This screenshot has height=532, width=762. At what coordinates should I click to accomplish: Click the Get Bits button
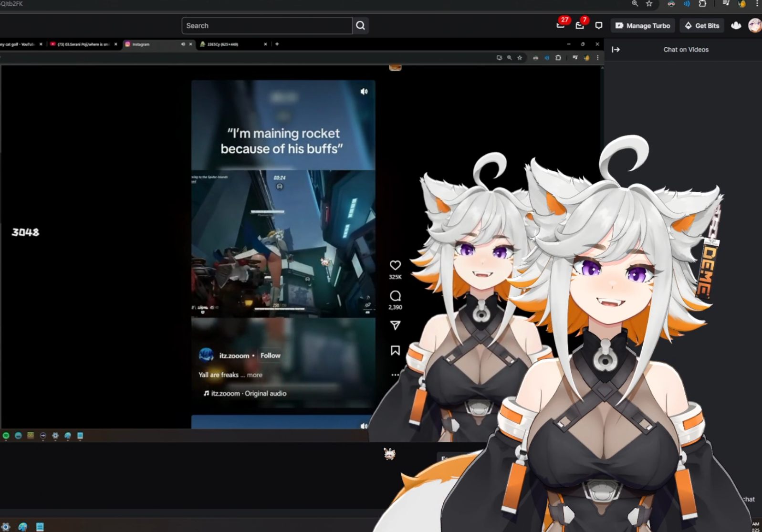(x=702, y=26)
